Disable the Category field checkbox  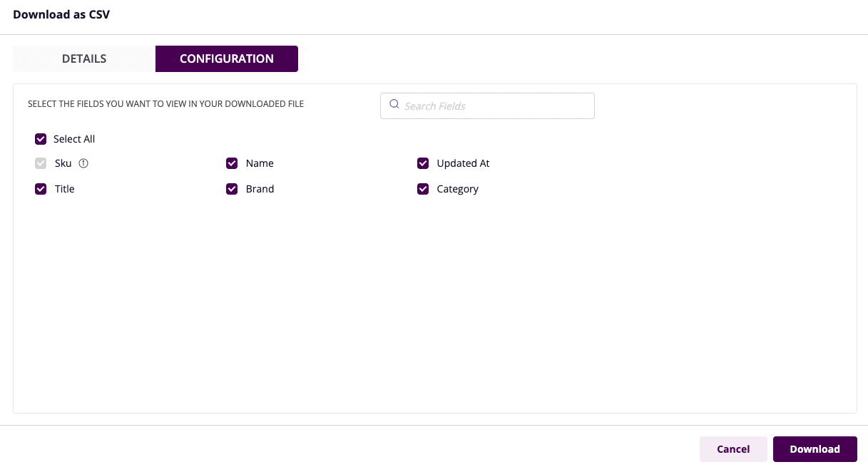[423, 189]
